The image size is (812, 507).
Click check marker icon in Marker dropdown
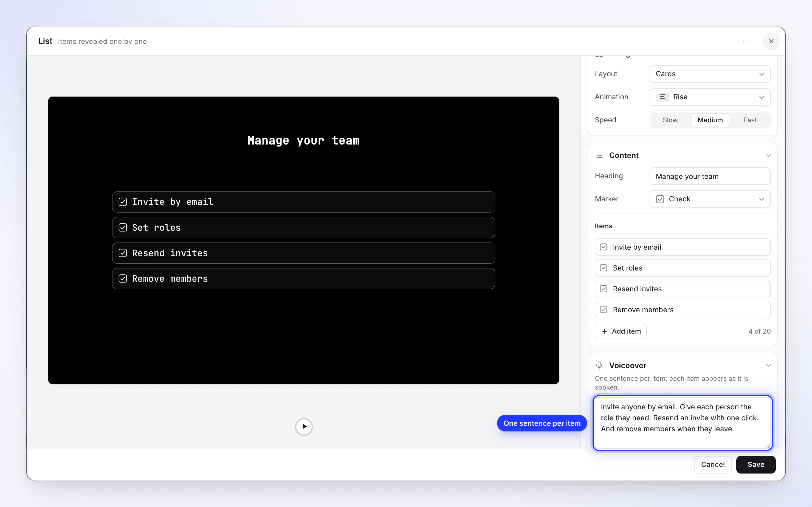point(660,199)
